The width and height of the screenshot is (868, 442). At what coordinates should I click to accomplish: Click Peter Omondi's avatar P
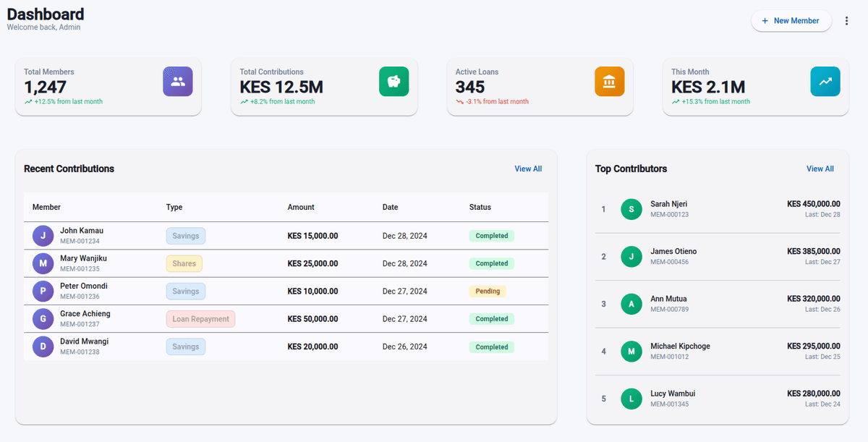click(43, 292)
